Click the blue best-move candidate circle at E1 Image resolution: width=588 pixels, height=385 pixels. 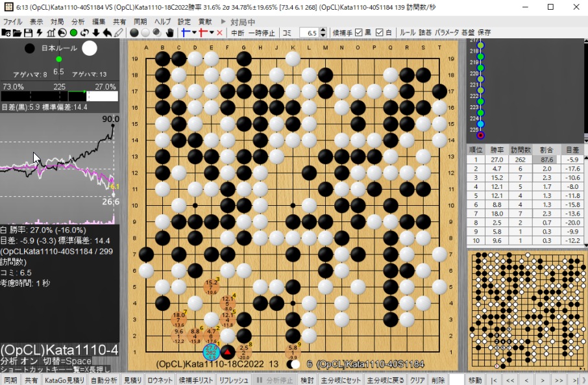click(212, 352)
